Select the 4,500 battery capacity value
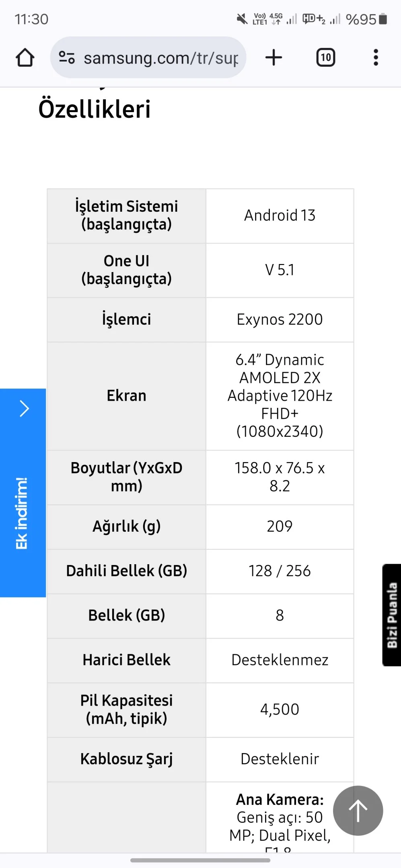This screenshot has width=401, height=868. [x=280, y=710]
